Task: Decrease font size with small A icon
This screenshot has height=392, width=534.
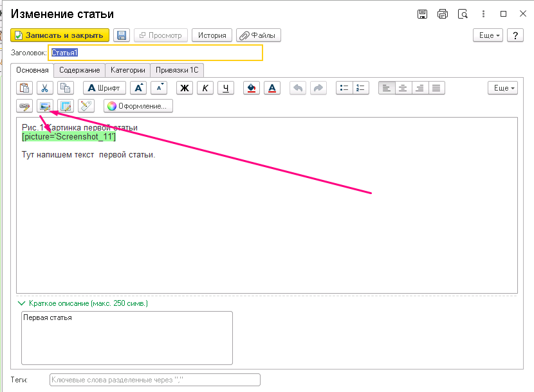Action: [159, 88]
